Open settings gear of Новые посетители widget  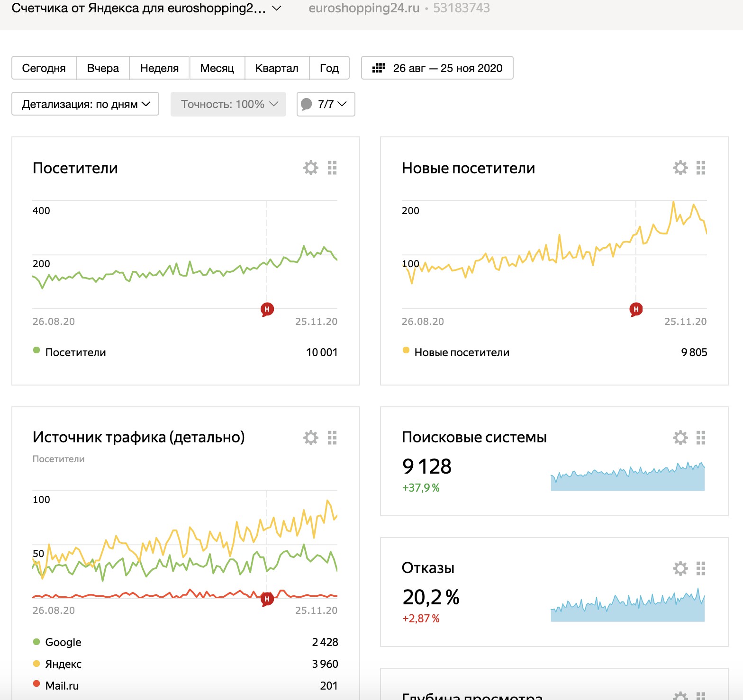(680, 168)
